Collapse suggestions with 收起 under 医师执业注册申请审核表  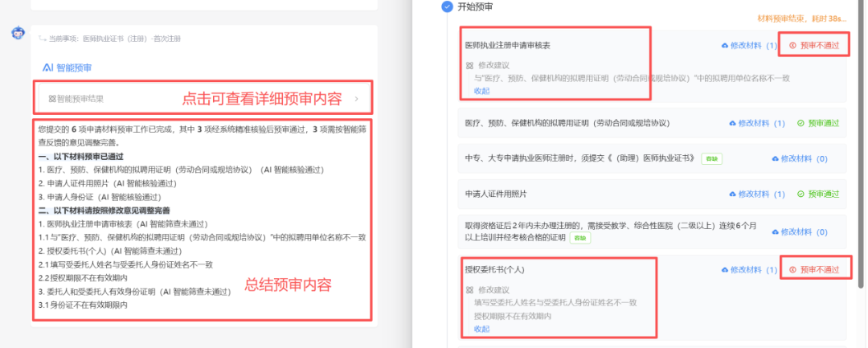tap(481, 91)
